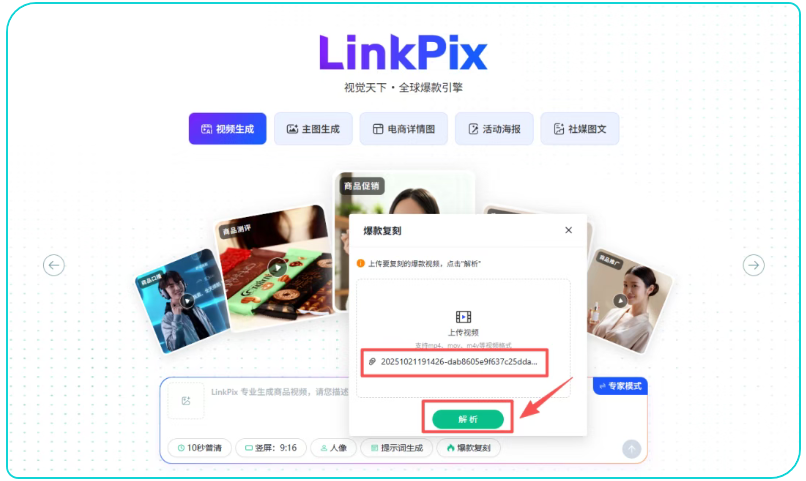Open the 人像 portrait option selector
The image size is (806, 481).
(333, 448)
